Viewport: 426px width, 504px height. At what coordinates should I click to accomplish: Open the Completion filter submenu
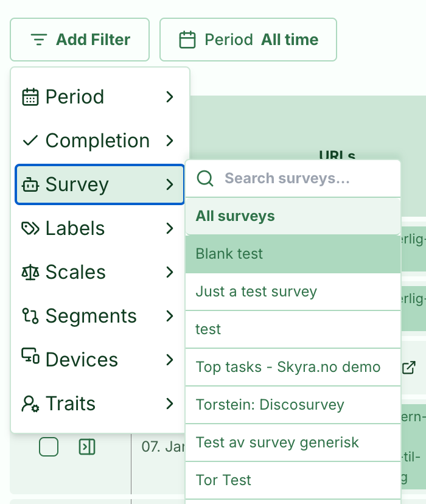(100, 141)
